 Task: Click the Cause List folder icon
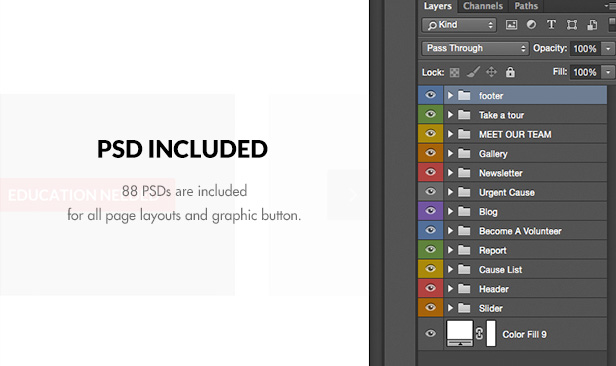464,269
